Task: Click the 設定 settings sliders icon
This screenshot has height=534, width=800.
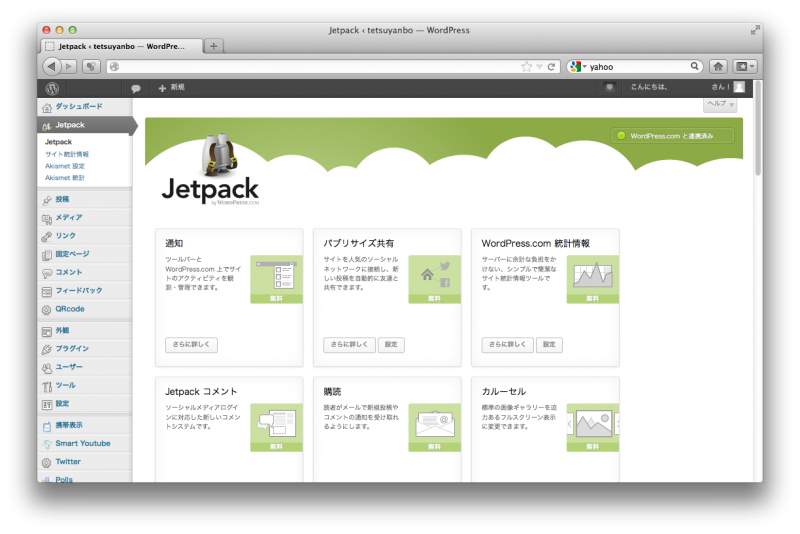Action: click(47, 405)
